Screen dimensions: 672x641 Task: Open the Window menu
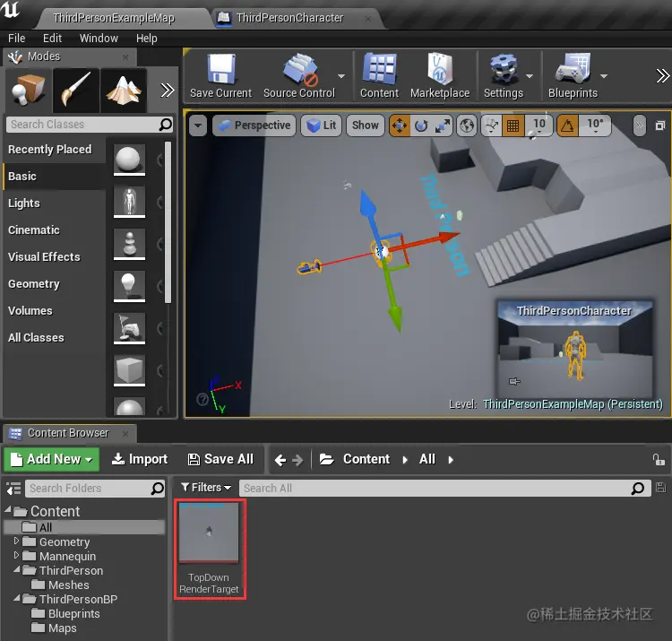pos(99,39)
